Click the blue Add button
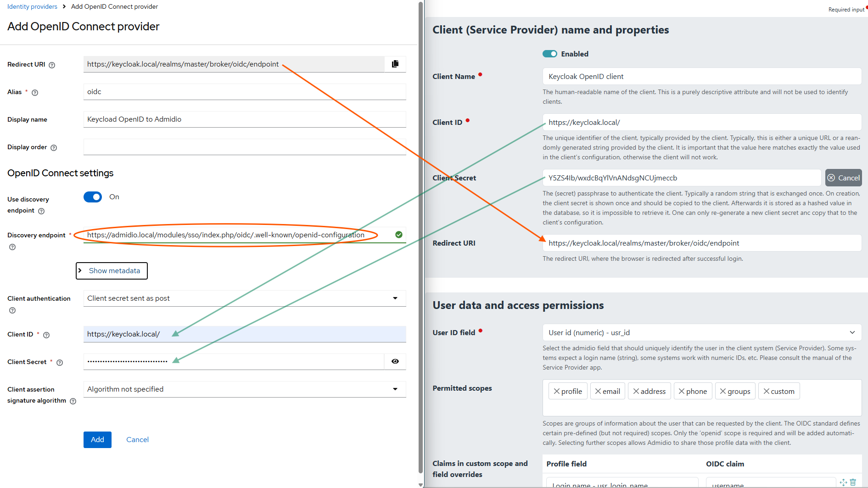 (x=97, y=439)
